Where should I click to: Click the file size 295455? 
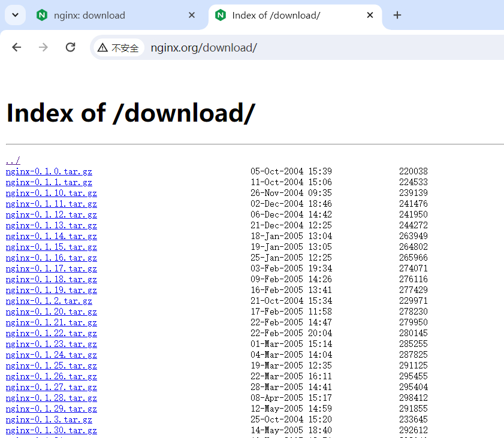click(x=414, y=376)
